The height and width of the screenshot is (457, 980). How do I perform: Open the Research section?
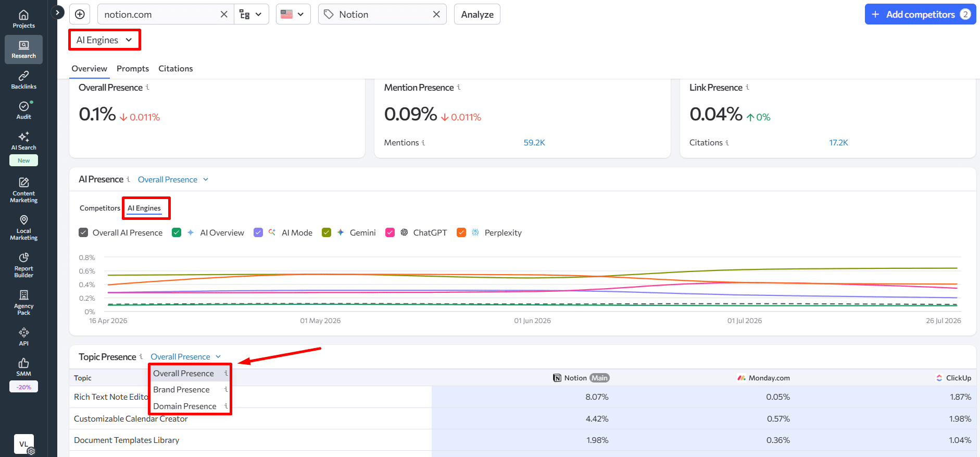pos(23,50)
